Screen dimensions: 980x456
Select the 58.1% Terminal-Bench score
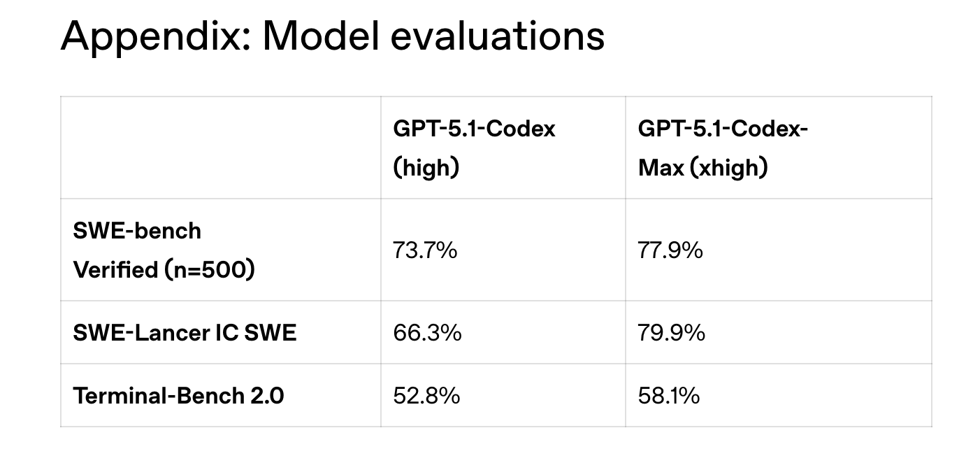point(668,396)
